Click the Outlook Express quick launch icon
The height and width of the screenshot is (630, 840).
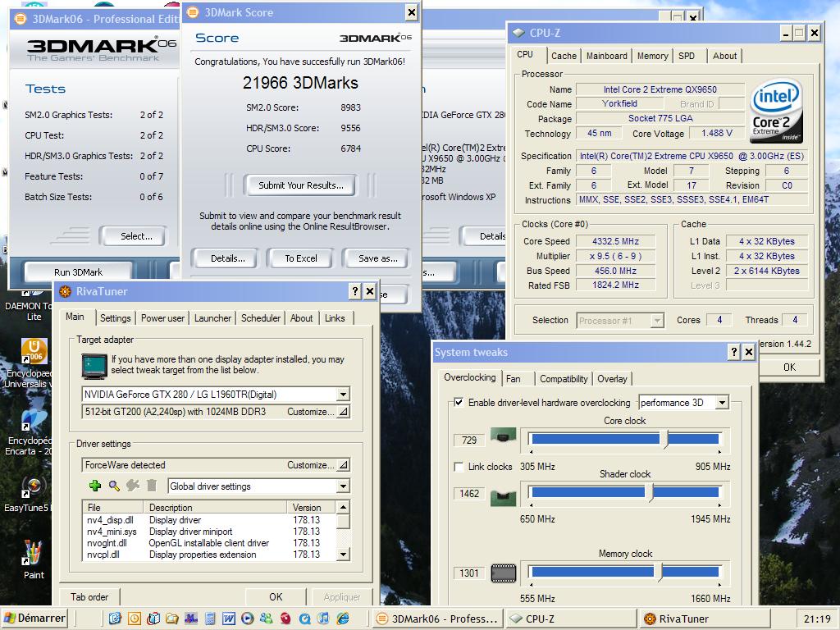[x=115, y=619]
